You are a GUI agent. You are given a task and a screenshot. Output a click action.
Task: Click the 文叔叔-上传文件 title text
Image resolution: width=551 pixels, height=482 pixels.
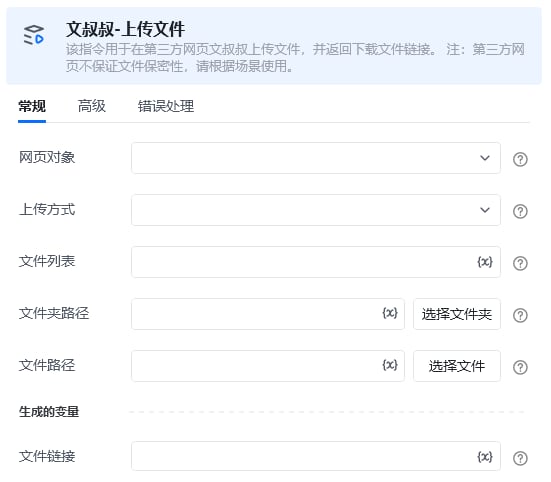125,29
